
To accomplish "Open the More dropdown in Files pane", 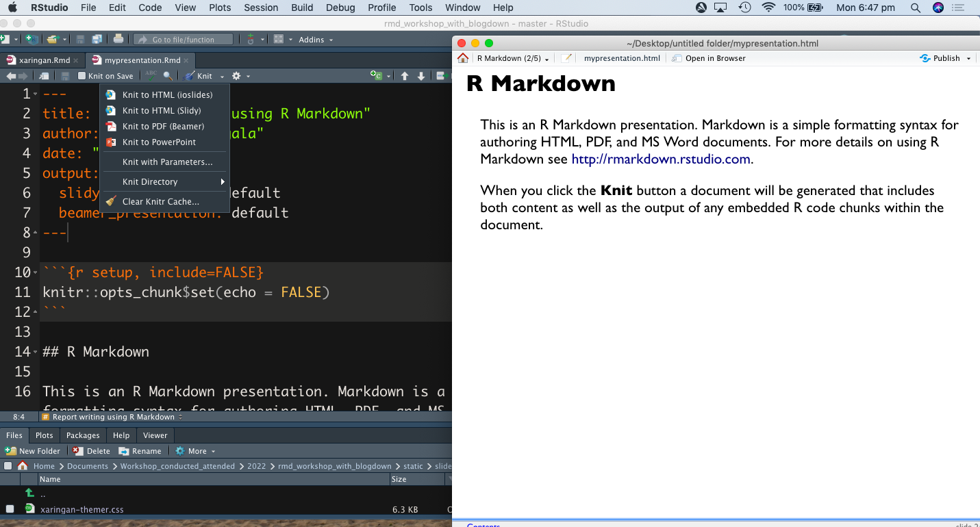I will click(x=195, y=451).
